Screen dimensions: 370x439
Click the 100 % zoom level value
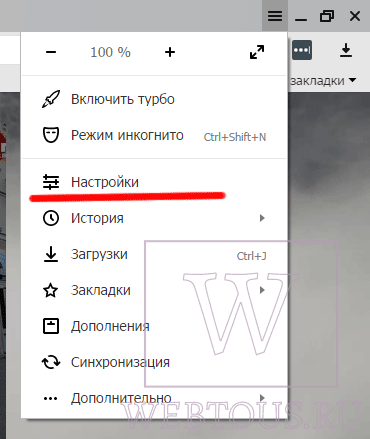pyautogui.click(x=110, y=52)
